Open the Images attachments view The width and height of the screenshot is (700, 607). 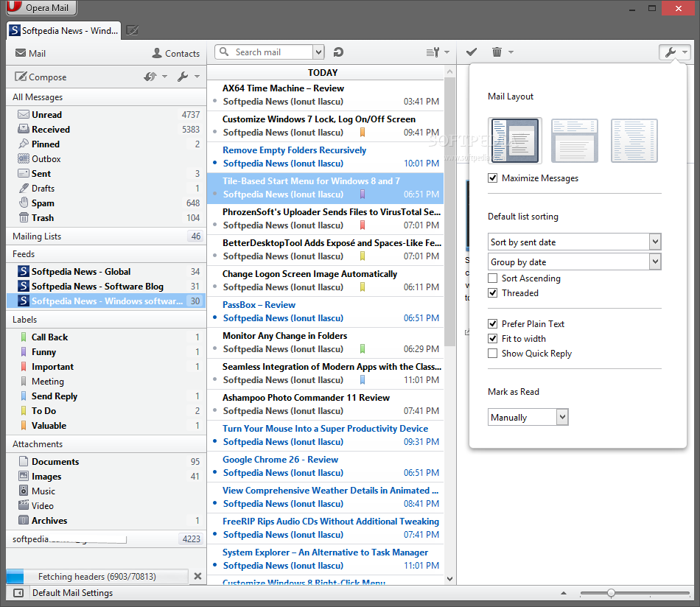(x=106, y=476)
